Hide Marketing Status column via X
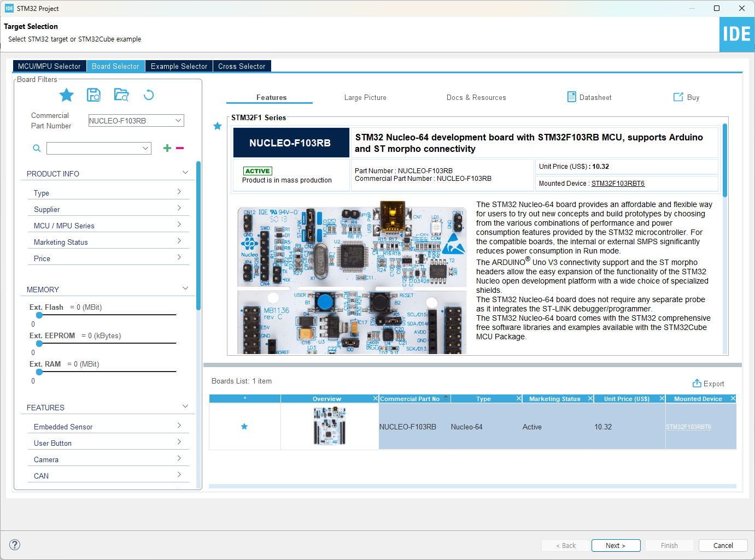The height and width of the screenshot is (560, 755). (590, 399)
